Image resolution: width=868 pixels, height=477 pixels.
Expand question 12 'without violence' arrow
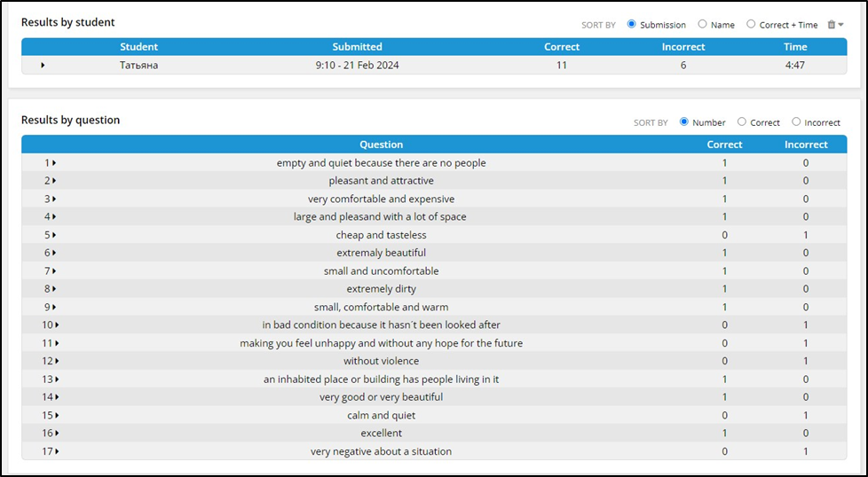57,361
